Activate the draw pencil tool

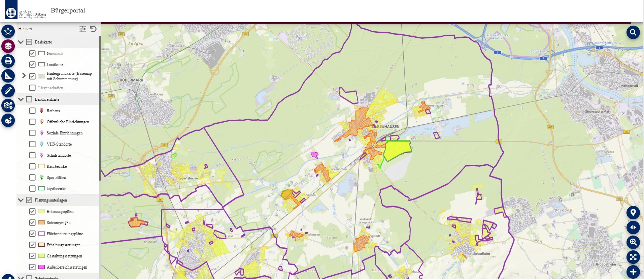pyautogui.click(x=8, y=91)
